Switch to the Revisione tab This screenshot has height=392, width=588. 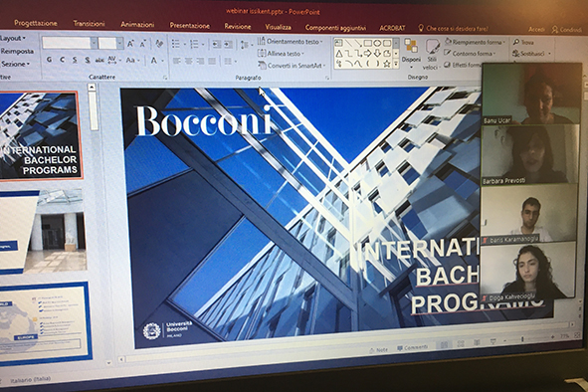pos(238,26)
